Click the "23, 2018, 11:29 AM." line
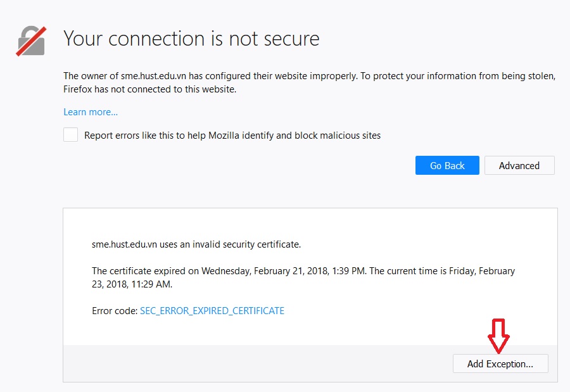The image size is (570, 392). tap(132, 284)
